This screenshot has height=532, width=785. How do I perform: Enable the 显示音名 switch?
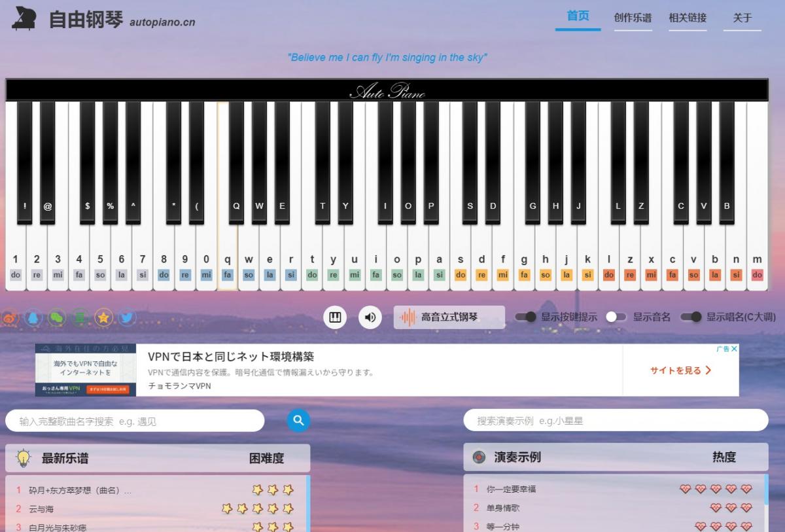click(x=616, y=317)
